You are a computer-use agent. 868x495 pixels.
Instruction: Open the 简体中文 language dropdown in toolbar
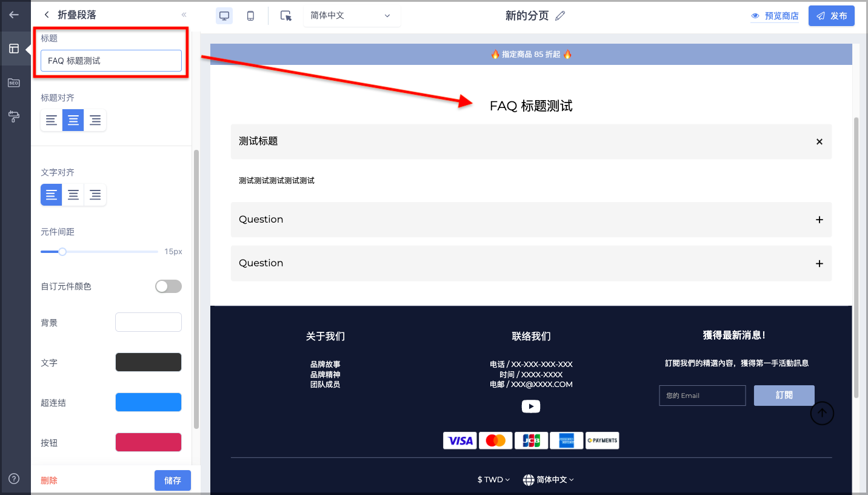(352, 16)
